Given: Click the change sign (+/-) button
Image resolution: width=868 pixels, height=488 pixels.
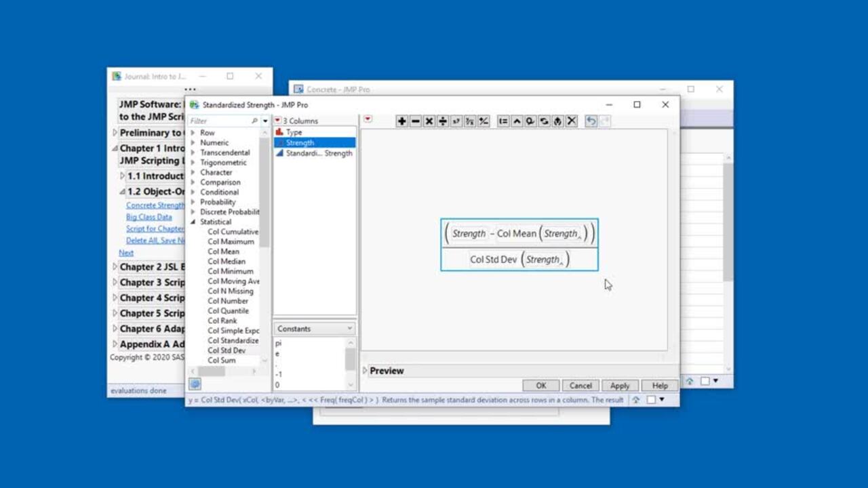Looking at the screenshot, I should click(484, 121).
